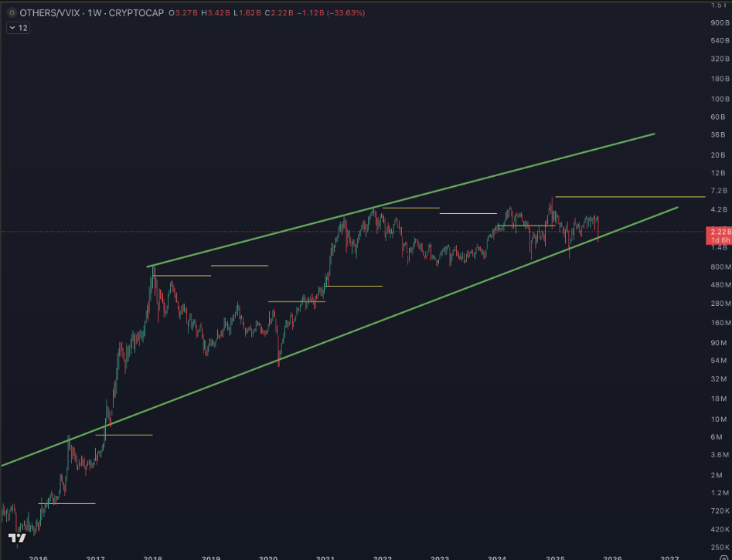Screen dimensions: 732x560
Task: Select the yellow horizontal line near 2017
Action: pos(124,435)
